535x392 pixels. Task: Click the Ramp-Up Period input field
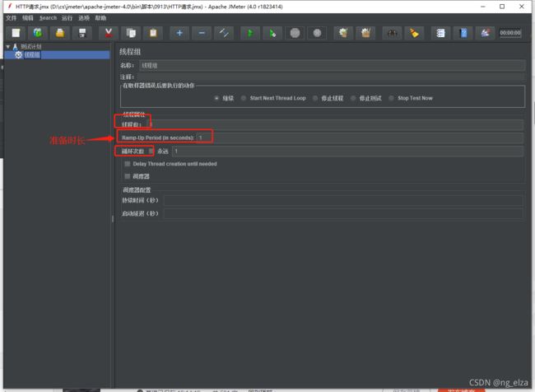tap(360, 138)
